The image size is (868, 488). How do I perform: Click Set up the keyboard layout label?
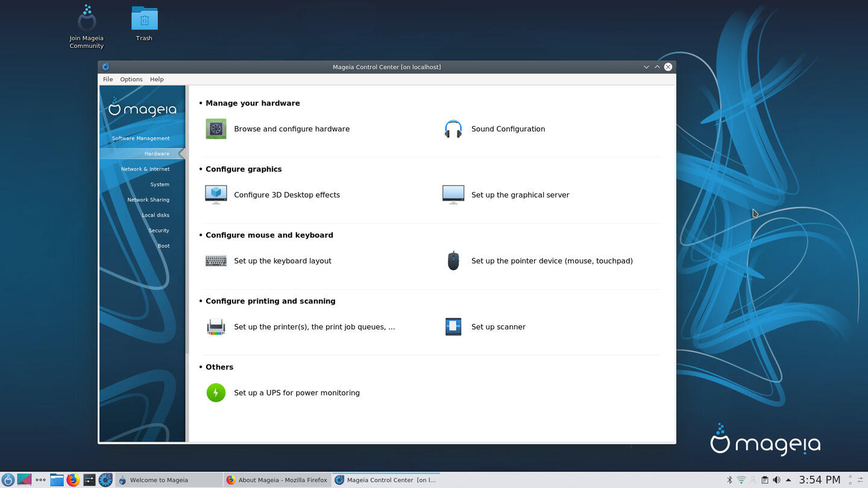point(283,261)
